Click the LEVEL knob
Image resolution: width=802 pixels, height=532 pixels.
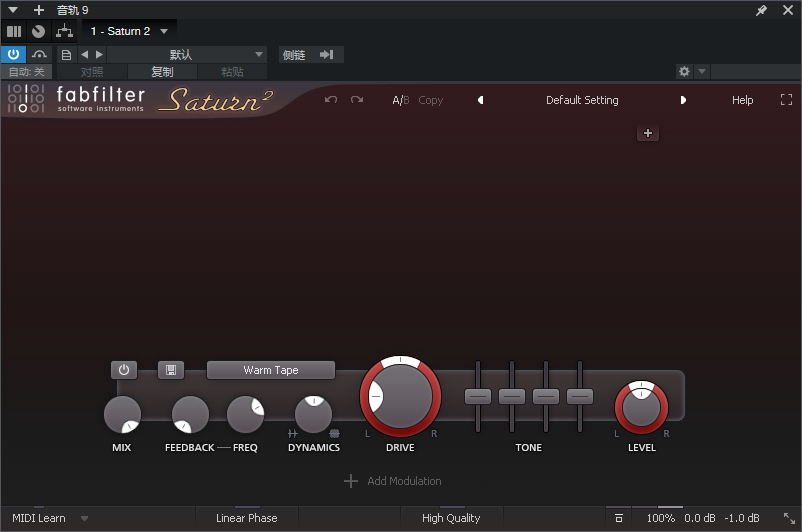[641, 408]
